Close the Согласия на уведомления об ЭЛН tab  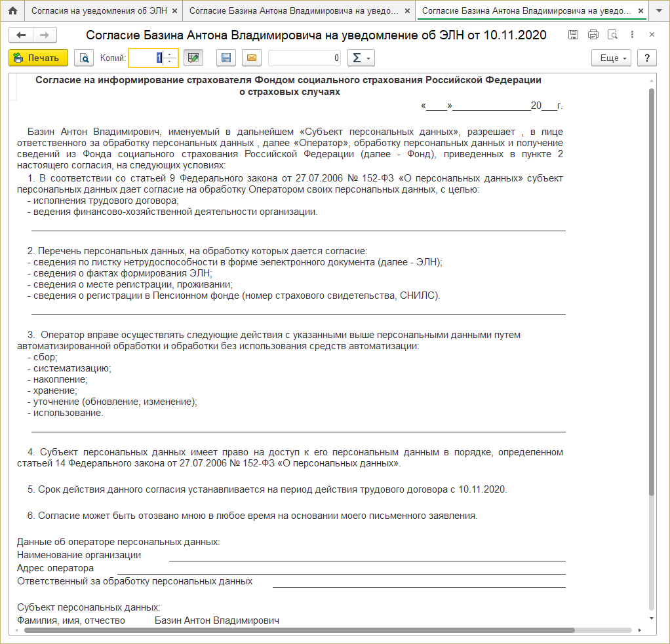174,11
